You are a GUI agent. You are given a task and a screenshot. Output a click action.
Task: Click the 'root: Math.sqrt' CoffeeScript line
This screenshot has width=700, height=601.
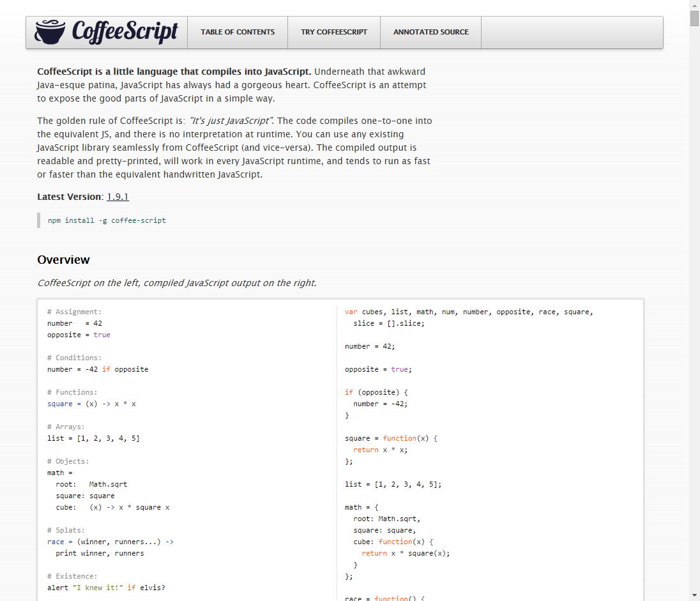(91, 485)
